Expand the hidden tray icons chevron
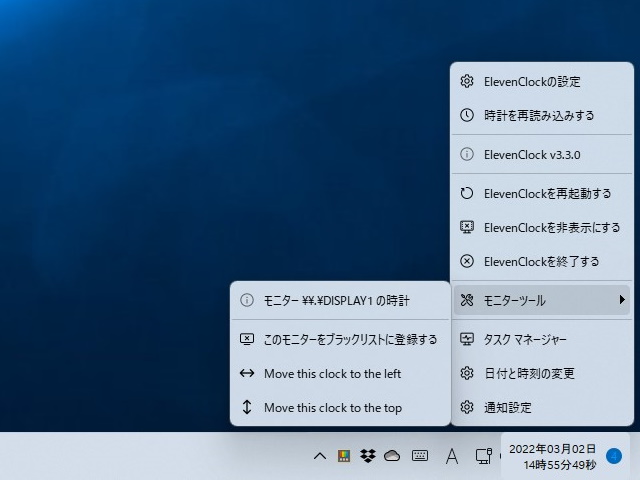 coord(320,456)
